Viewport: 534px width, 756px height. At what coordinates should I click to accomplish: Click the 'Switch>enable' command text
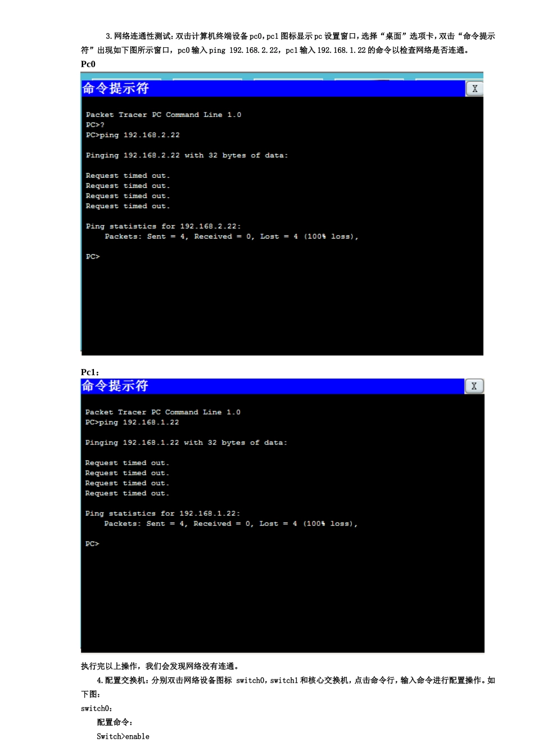pos(123,736)
